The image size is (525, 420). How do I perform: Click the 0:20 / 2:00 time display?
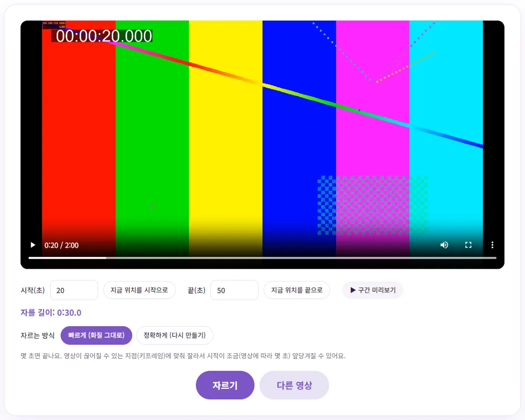pos(62,245)
